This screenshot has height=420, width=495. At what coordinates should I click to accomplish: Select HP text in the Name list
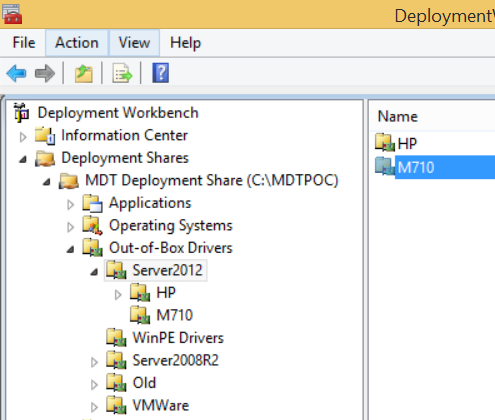(407, 144)
